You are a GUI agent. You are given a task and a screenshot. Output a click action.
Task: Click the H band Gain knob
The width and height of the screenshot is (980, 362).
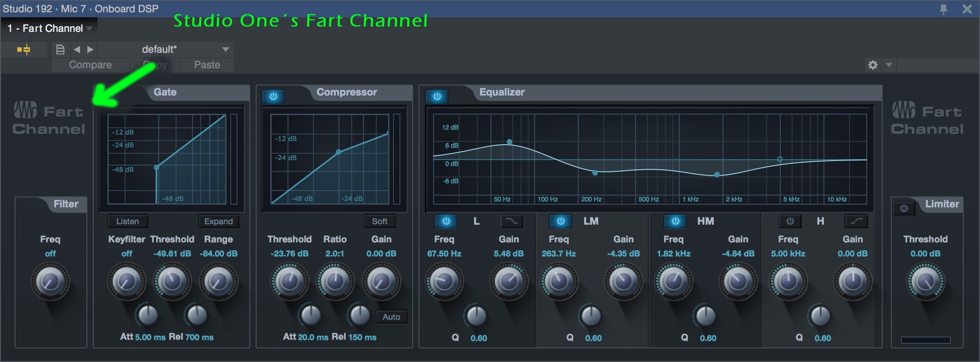click(x=853, y=282)
